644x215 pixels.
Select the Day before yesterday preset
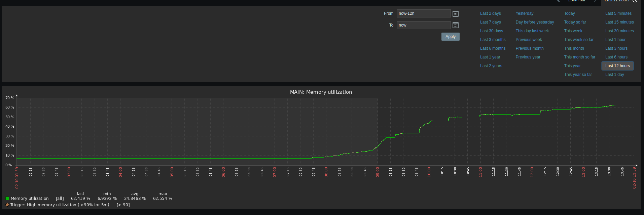pos(534,22)
